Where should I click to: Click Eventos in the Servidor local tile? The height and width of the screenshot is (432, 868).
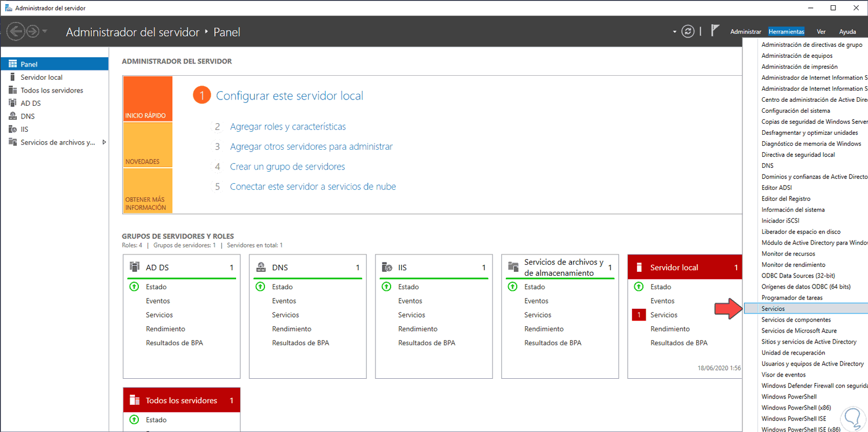(663, 301)
